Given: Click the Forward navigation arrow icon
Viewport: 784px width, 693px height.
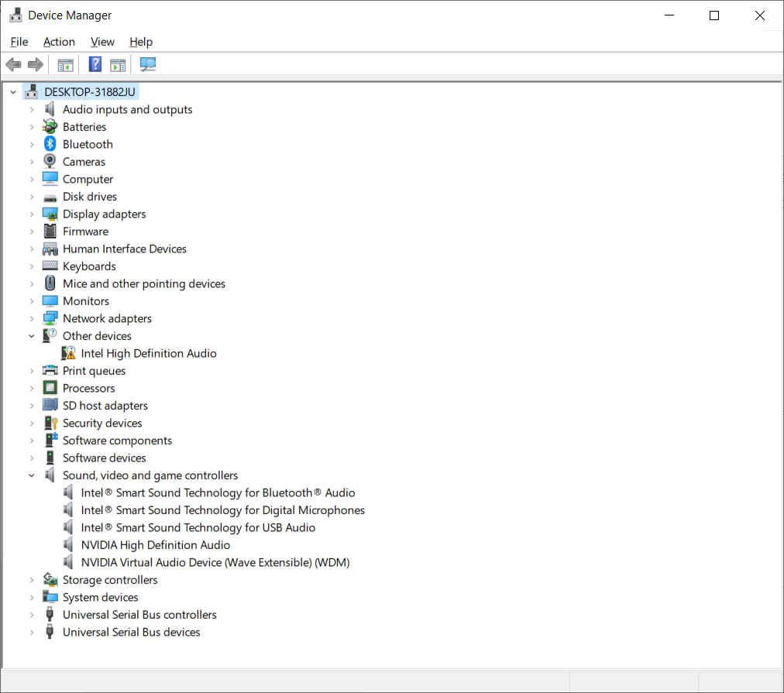Looking at the screenshot, I should point(35,63).
